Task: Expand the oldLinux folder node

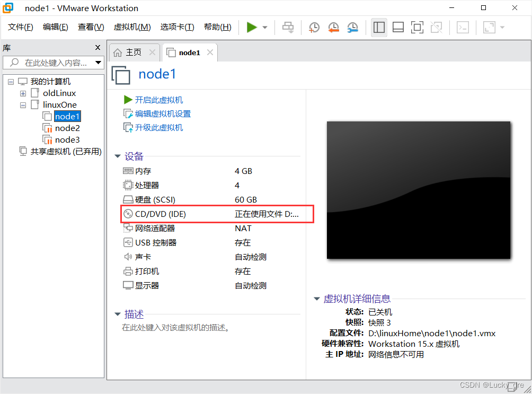Action: (23, 93)
